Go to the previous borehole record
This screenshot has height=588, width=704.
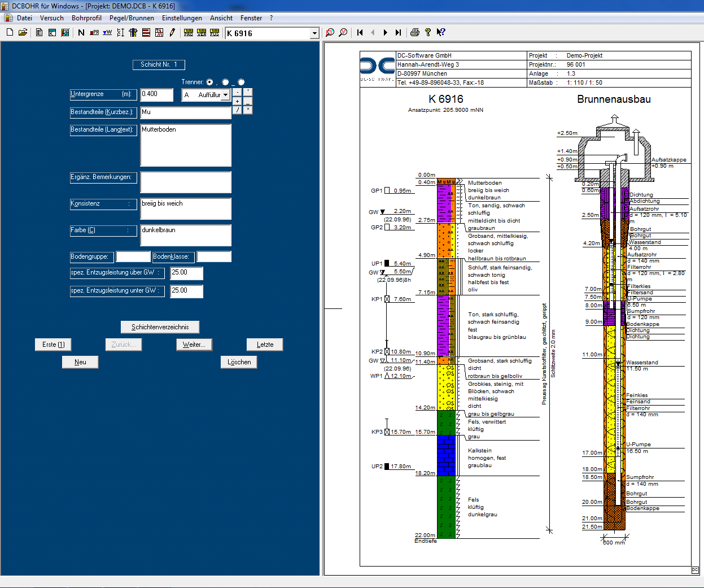tap(373, 33)
